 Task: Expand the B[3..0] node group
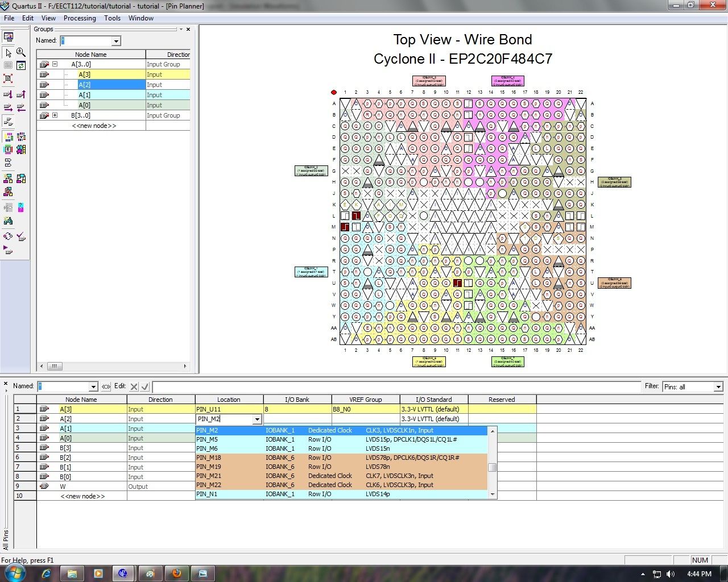tap(55, 115)
